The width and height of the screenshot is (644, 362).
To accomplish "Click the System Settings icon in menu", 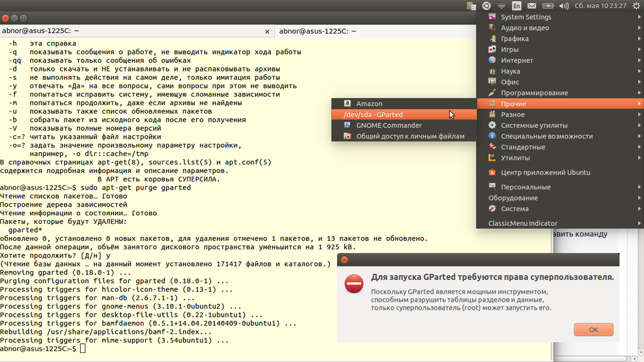I will tap(492, 17).
